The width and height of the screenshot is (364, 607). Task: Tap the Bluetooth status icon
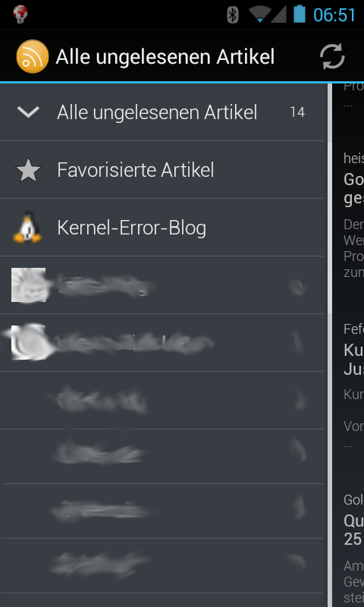[x=233, y=14]
